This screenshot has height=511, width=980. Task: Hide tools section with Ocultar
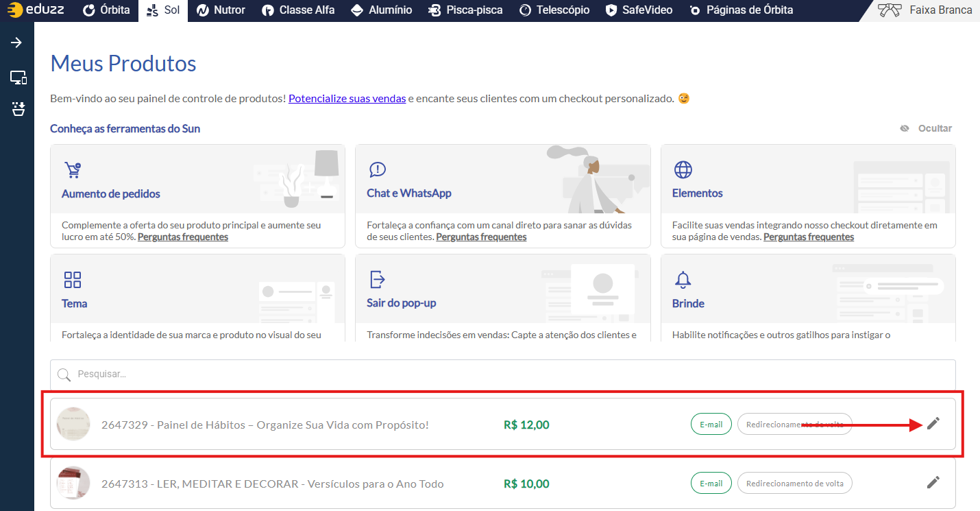click(x=927, y=128)
